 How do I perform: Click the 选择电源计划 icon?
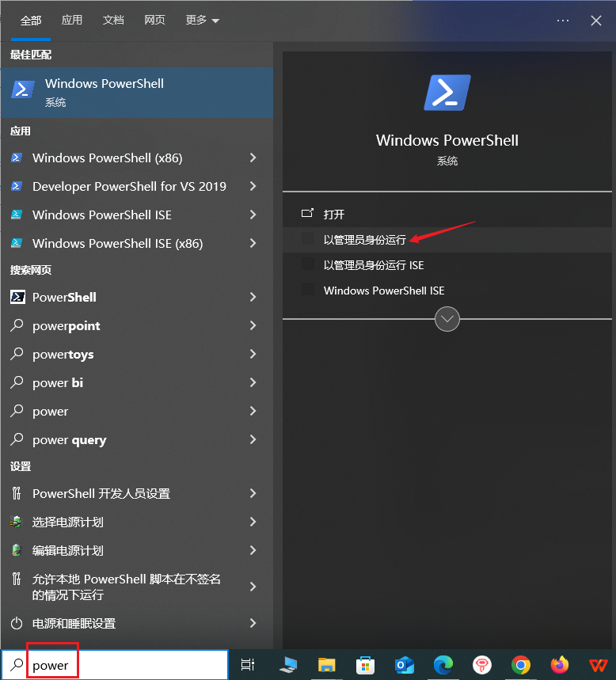(16, 522)
